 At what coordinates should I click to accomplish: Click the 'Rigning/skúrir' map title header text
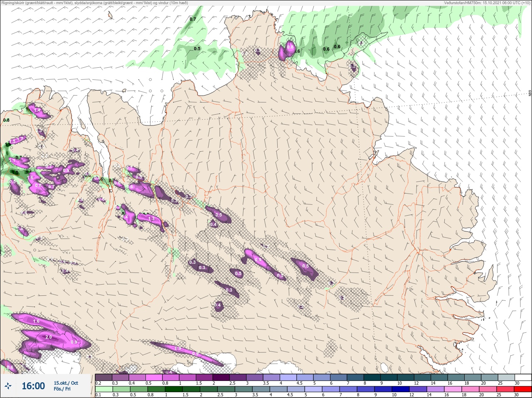pyautogui.click(x=95, y=2)
